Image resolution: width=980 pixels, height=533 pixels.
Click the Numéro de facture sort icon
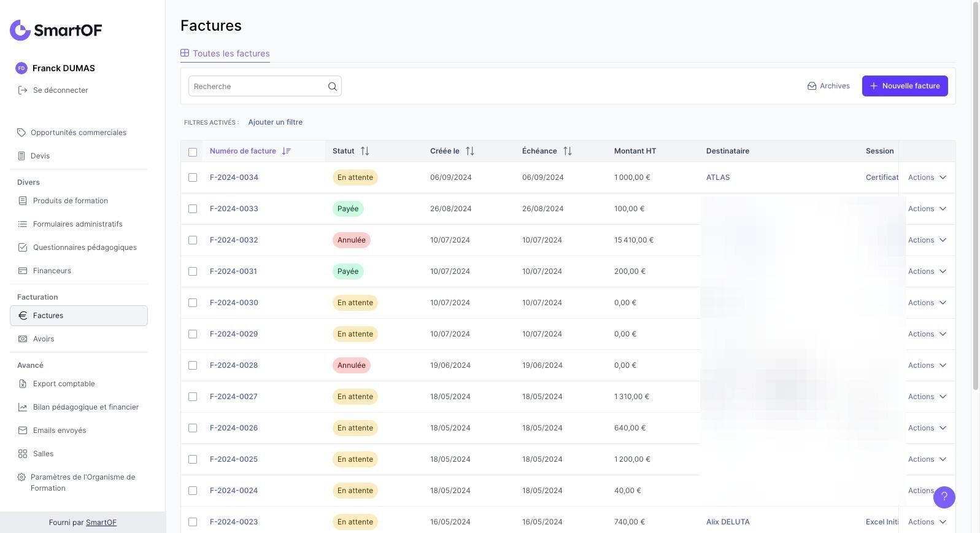tap(286, 151)
